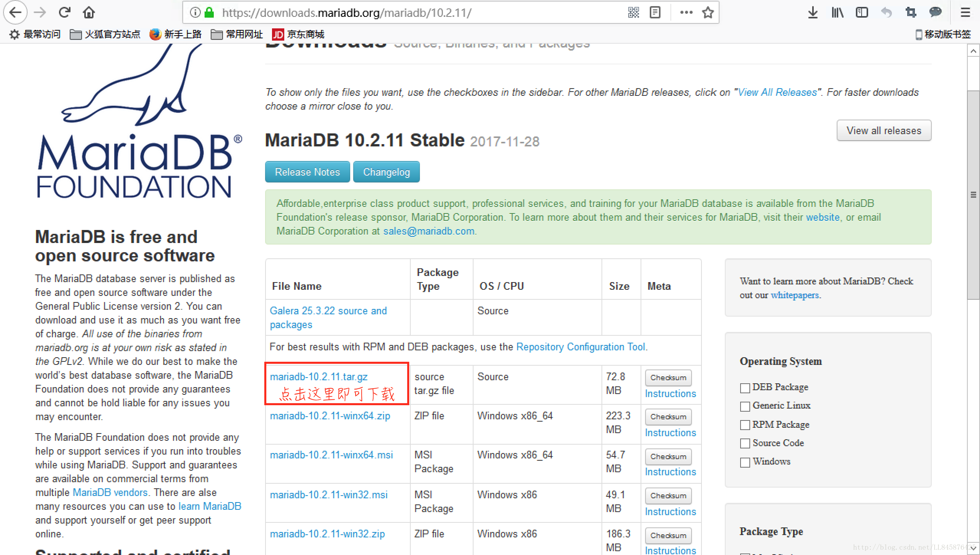Click the browser Forward arrow button

tap(40, 13)
